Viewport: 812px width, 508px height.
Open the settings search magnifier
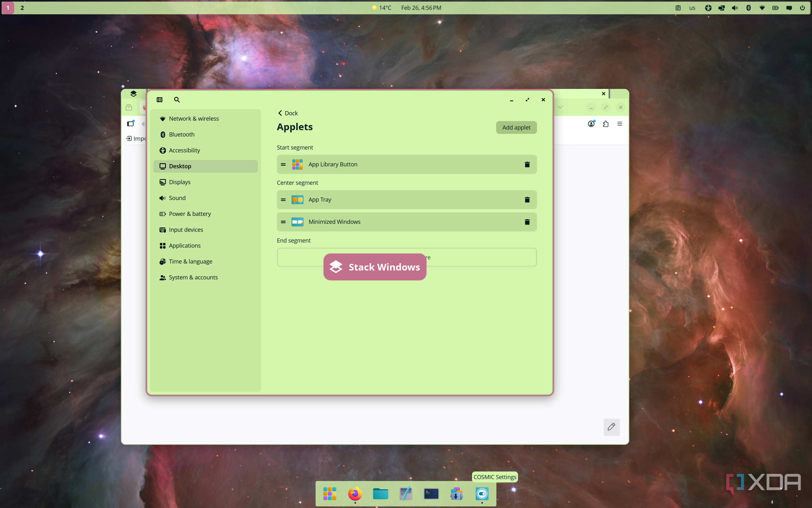tap(177, 100)
